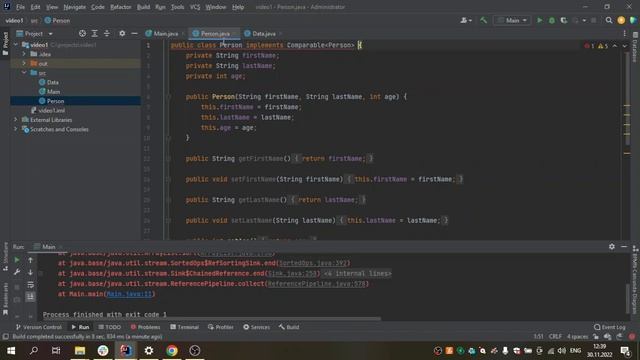Collapse the src folder
The image size is (640, 360).
coord(24,73)
